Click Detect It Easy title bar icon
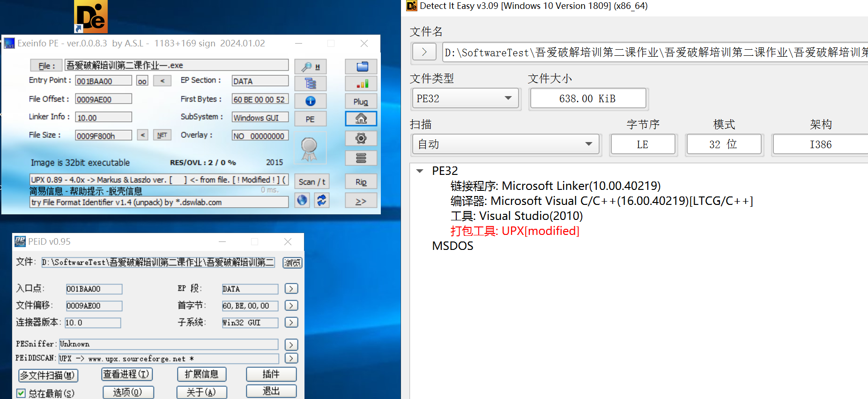Viewport: 868px width, 399px height. pyautogui.click(x=412, y=6)
